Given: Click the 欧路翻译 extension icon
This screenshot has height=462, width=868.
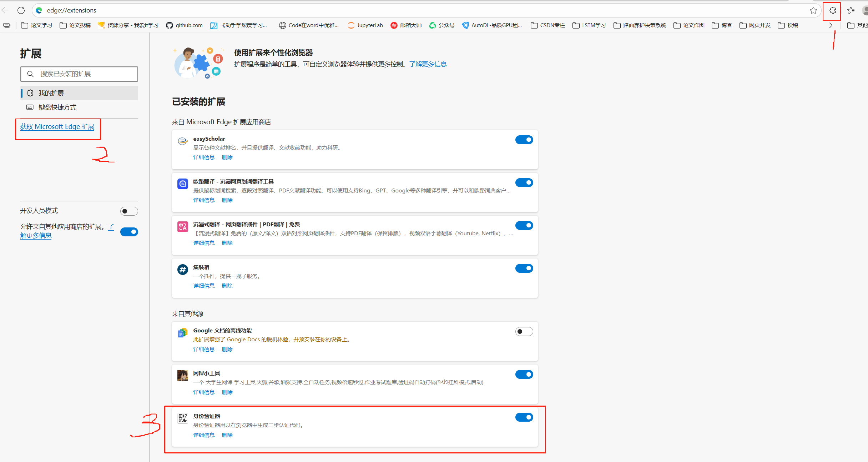Looking at the screenshot, I should [183, 184].
